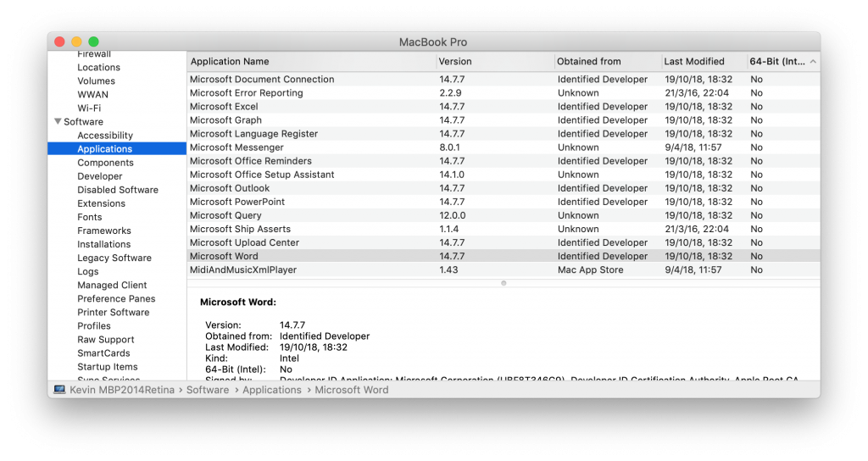868x461 pixels.
Task: Open Frameworks in the sidebar
Action: point(104,230)
